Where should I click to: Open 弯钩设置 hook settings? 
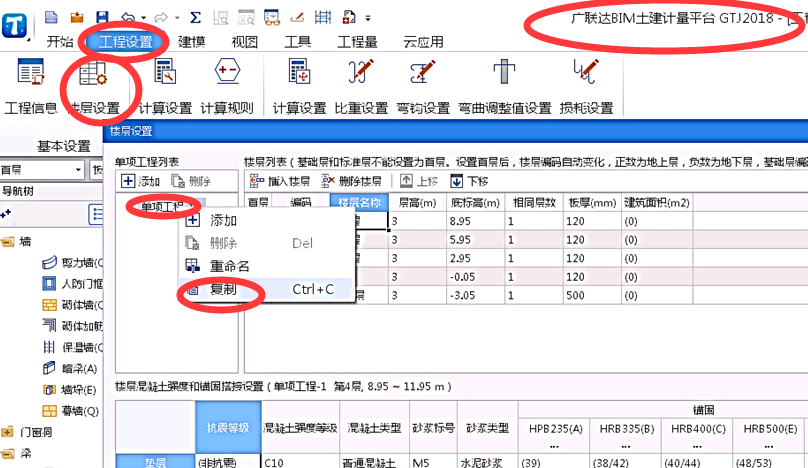(423, 86)
